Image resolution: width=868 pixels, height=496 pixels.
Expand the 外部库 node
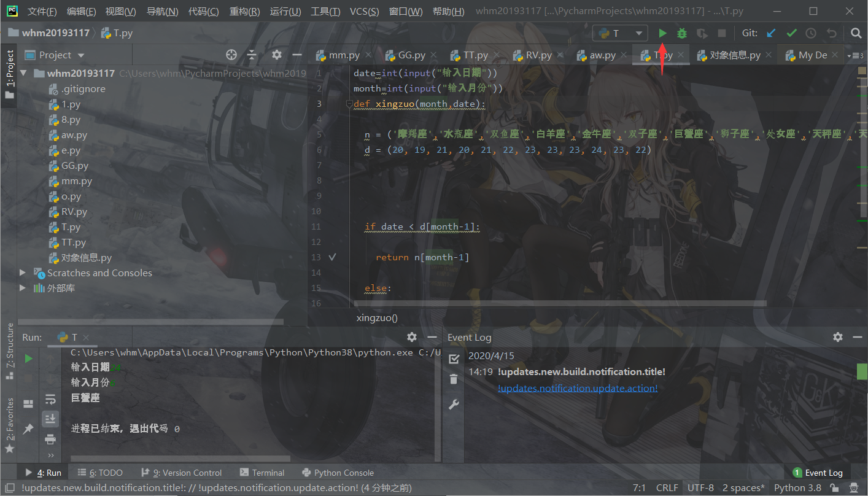click(23, 288)
